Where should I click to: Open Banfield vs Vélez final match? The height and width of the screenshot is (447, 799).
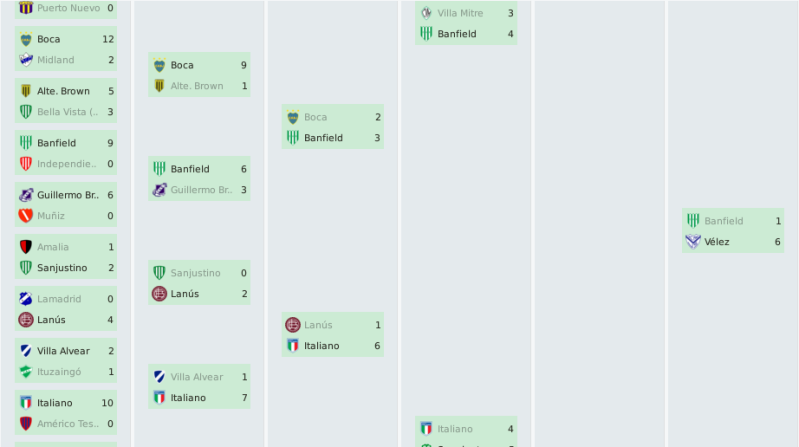[733, 231]
